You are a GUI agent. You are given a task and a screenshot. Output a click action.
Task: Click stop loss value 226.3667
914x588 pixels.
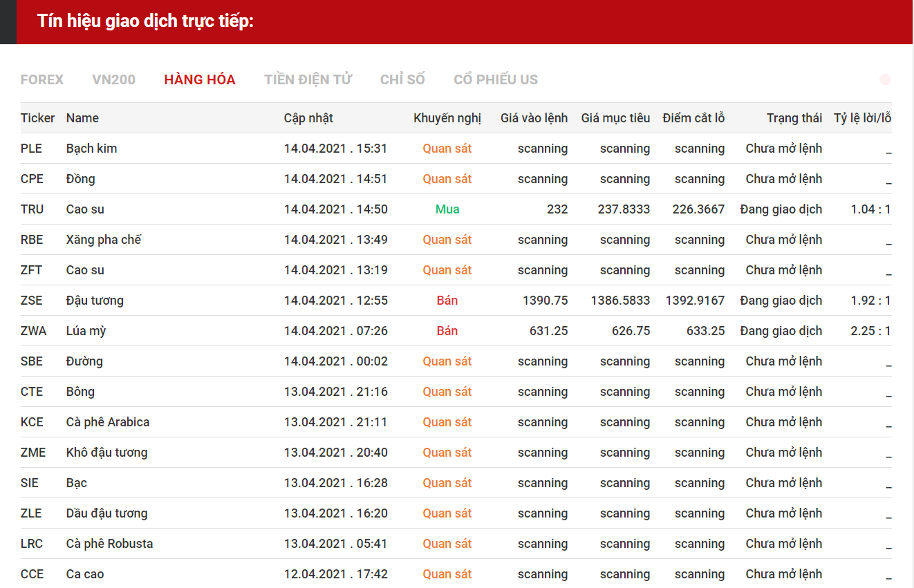(698, 209)
